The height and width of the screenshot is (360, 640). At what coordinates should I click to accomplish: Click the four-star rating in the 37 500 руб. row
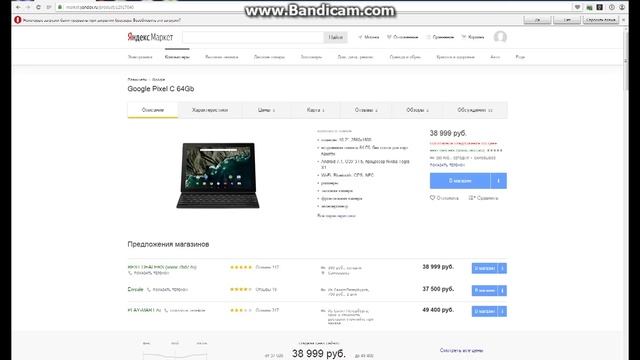241,289
